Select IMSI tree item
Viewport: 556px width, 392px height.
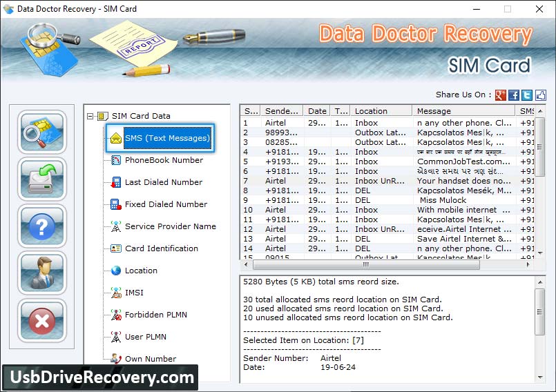pos(134,293)
